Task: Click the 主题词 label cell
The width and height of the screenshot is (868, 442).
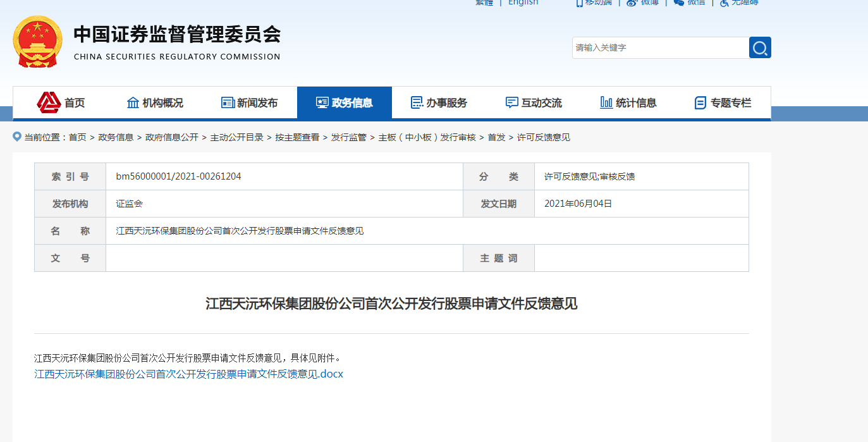Action: pos(499,258)
